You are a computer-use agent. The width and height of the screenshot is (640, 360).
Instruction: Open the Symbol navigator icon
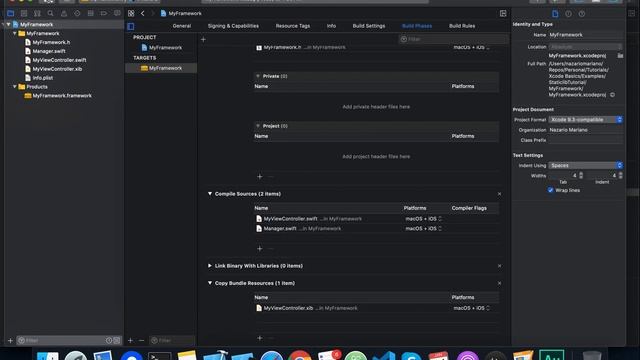[x=37, y=13]
